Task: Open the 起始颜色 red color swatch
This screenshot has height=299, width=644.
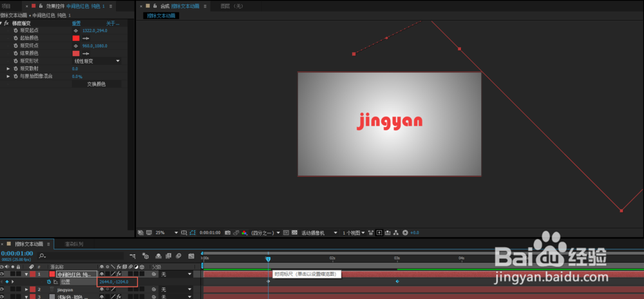Action: click(76, 38)
